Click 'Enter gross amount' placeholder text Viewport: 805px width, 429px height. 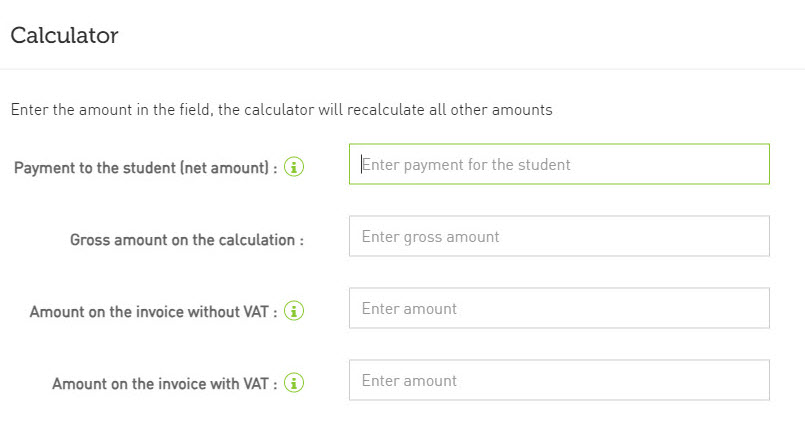(430, 237)
